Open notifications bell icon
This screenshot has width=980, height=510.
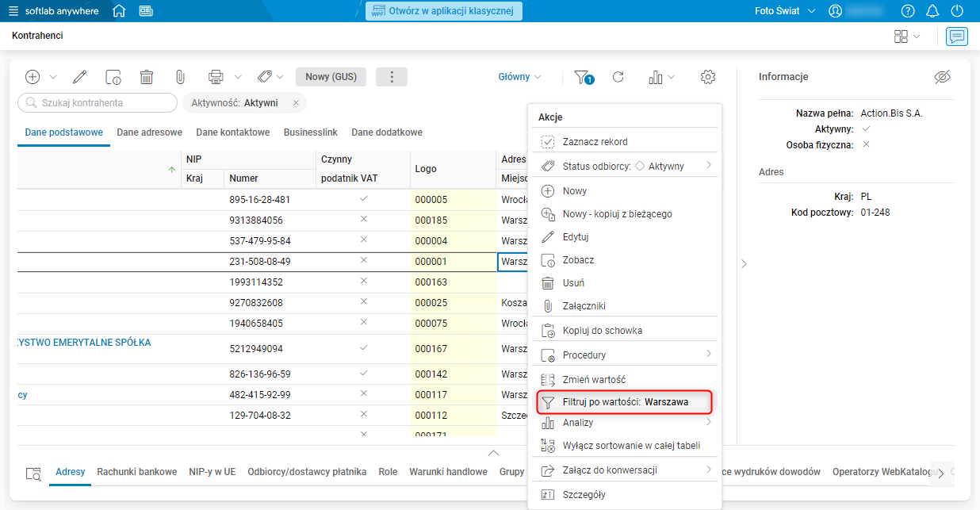(x=932, y=11)
